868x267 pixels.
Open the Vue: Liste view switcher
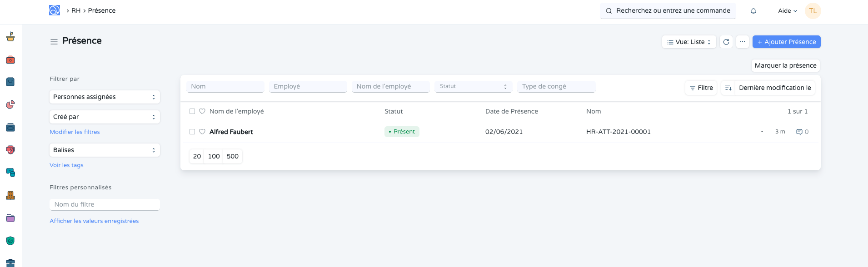688,42
